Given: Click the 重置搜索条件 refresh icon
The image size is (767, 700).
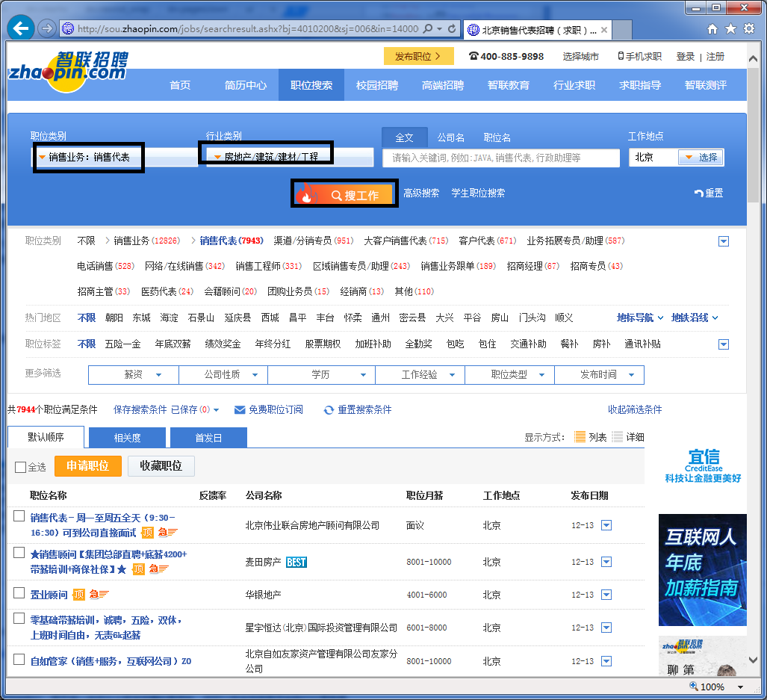Looking at the screenshot, I should (329, 410).
